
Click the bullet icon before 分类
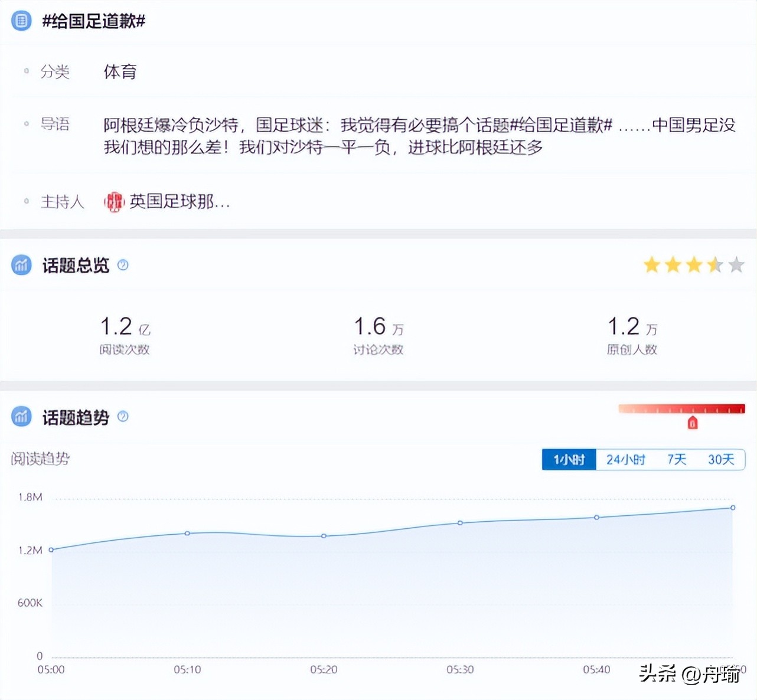point(26,71)
